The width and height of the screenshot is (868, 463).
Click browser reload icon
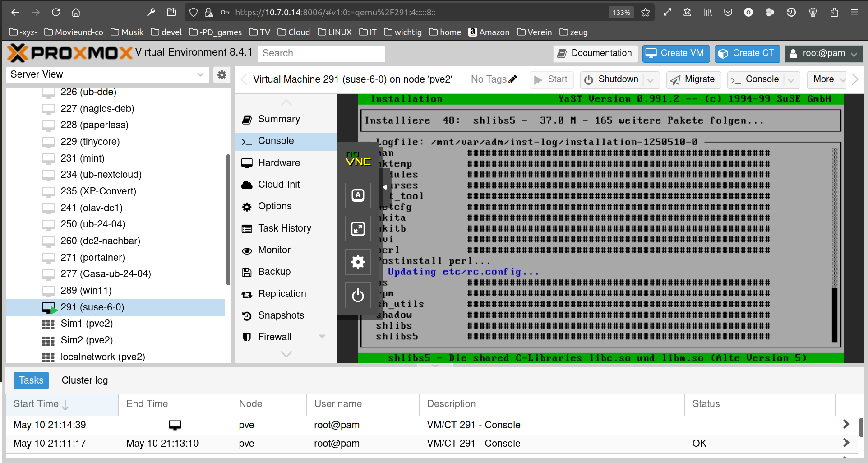(x=56, y=12)
